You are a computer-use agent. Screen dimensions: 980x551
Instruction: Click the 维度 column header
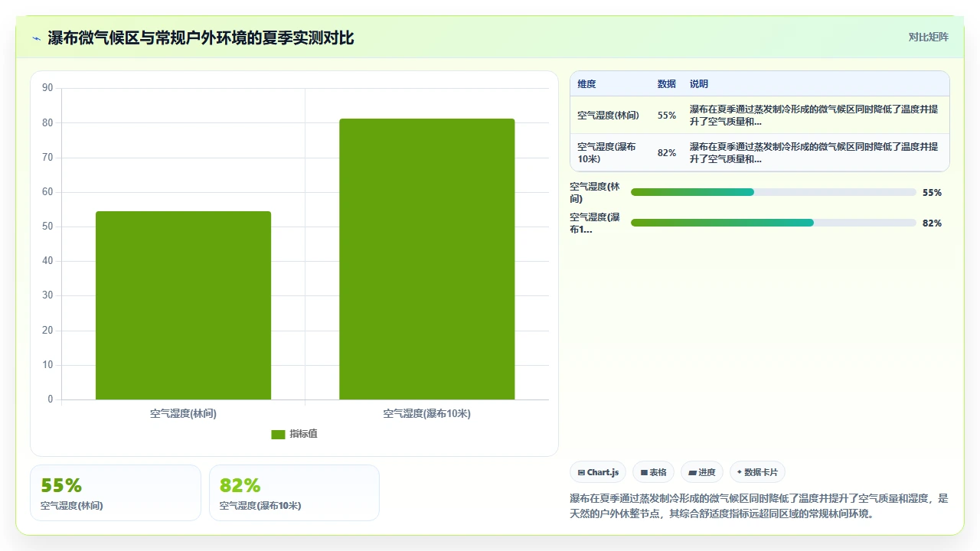click(586, 84)
